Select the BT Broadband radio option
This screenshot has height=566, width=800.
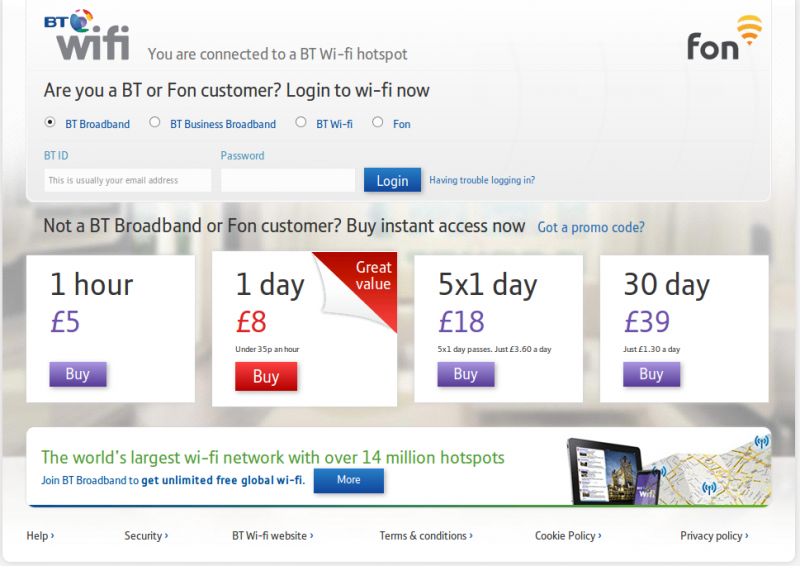tap(50, 123)
